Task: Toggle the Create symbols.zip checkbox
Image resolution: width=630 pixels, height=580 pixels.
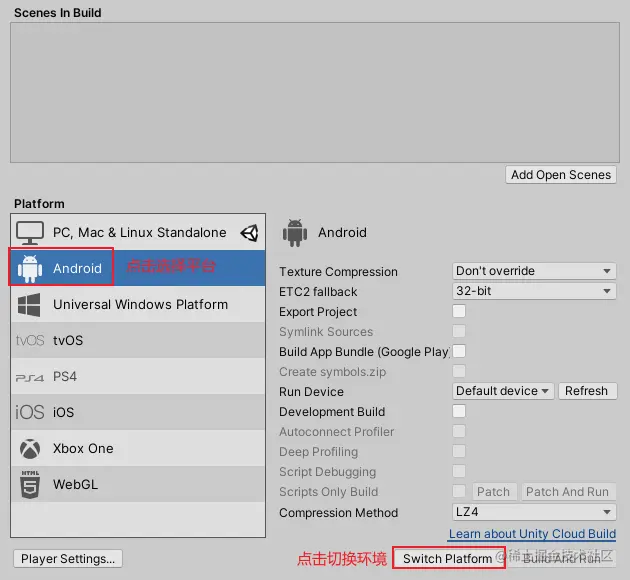Action: coord(459,372)
